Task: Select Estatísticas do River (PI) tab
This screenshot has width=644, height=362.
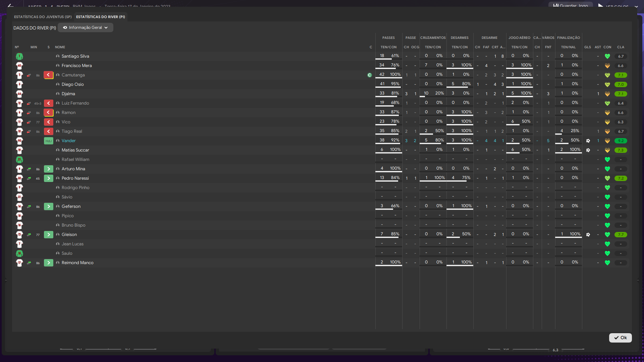Action: [101, 17]
